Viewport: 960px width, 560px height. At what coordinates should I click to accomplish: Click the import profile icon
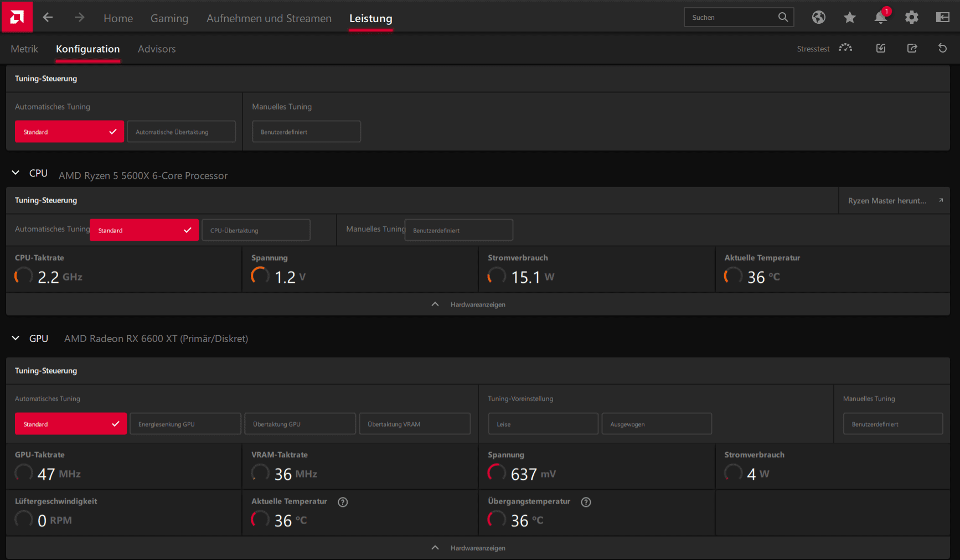[x=881, y=48]
